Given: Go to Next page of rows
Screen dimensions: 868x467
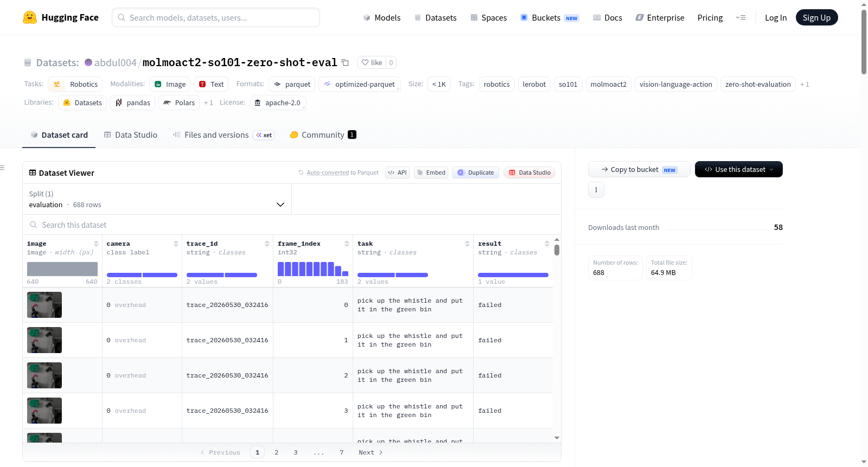Looking at the screenshot, I should pos(371,452).
